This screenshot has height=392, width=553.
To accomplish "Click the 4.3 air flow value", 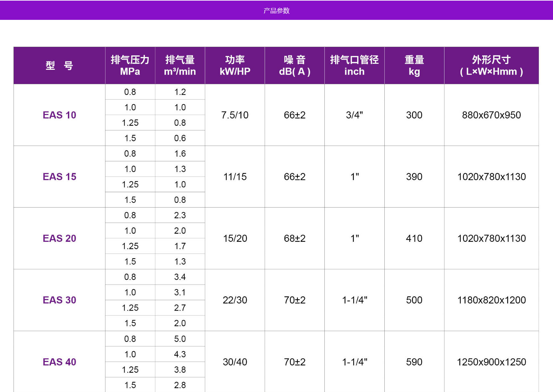I will 180,354.
